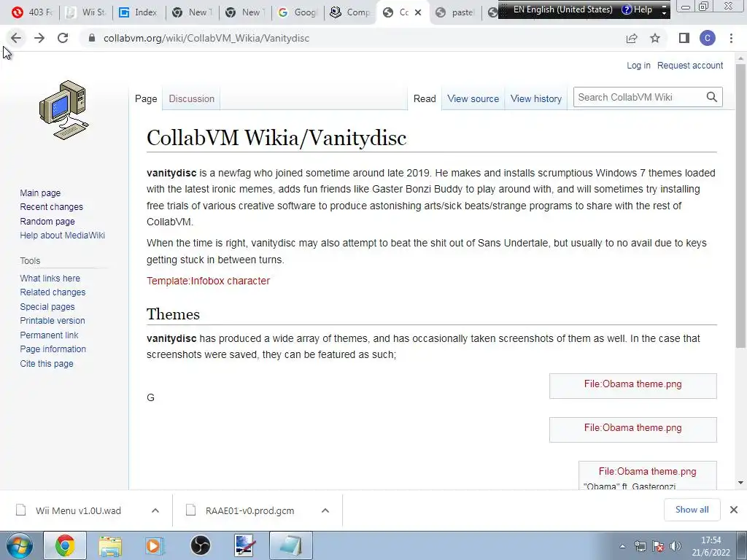Image resolution: width=747 pixels, height=560 pixels.
Task: Go forward with the browser forward arrow
Action: coord(39,38)
